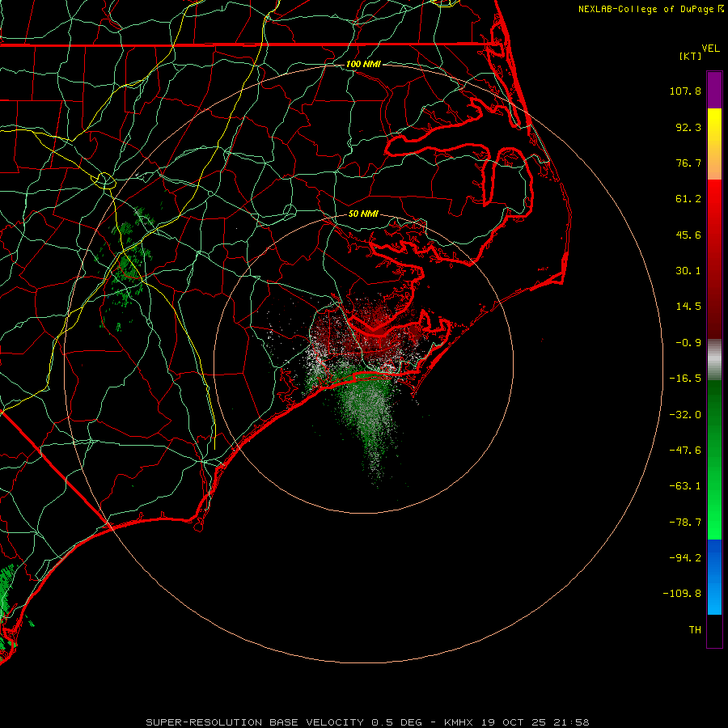Click the purple segment of the color bar
728x728 pixels.
click(714, 90)
